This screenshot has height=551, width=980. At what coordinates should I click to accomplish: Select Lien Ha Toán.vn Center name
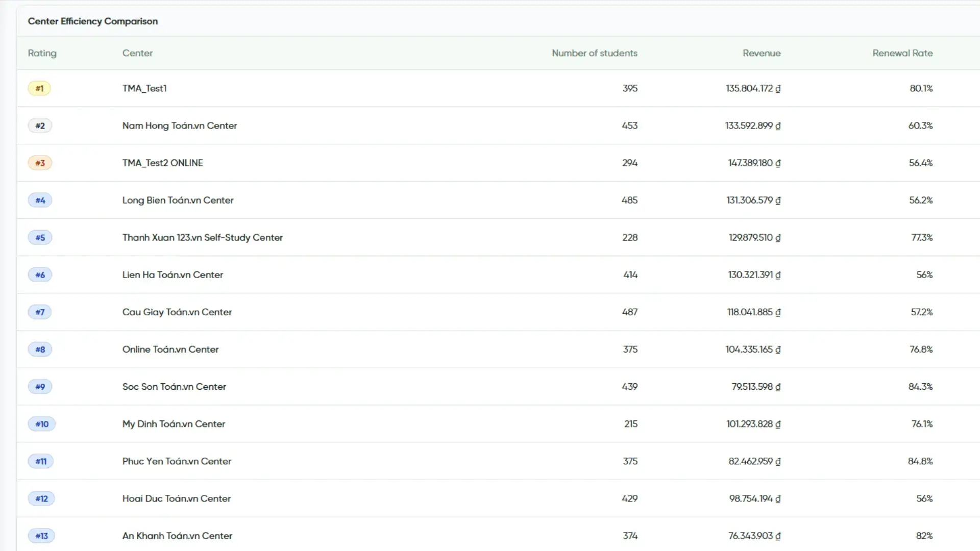point(173,274)
